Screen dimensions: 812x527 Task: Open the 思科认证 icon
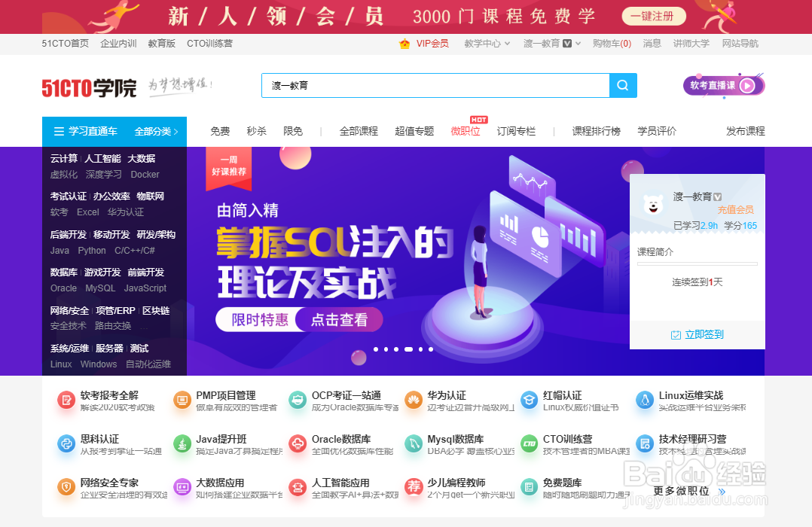(66, 443)
